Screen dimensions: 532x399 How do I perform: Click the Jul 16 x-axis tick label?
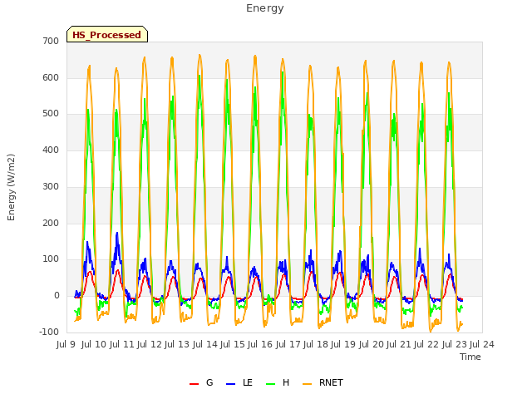[260, 345]
